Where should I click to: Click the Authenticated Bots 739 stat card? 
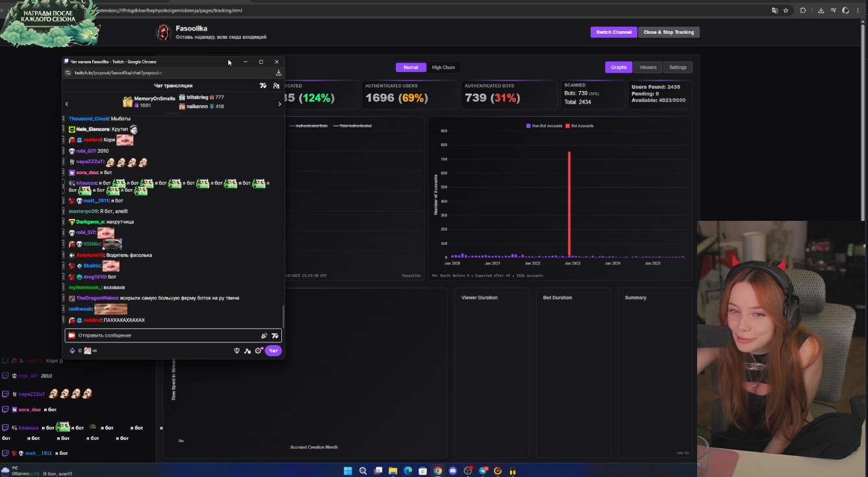[x=508, y=94]
